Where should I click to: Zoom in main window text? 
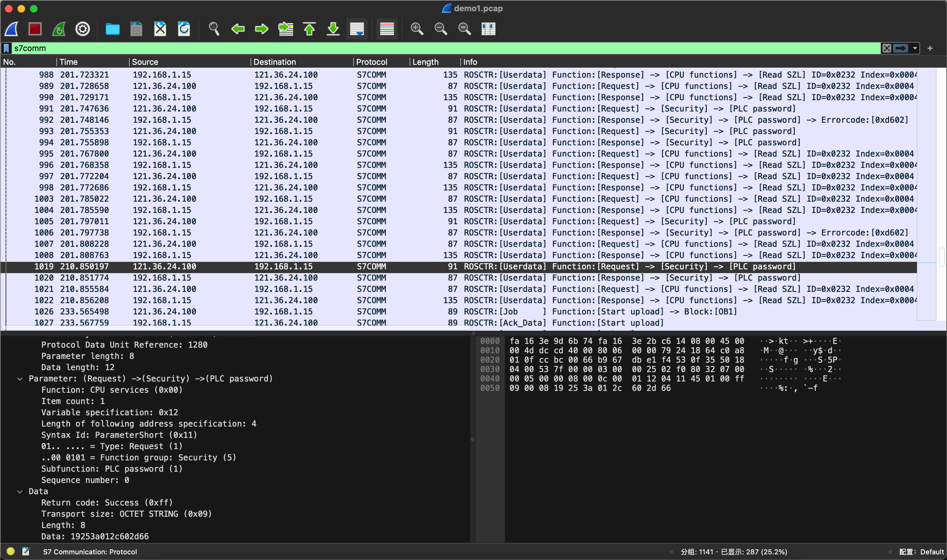click(417, 29)
